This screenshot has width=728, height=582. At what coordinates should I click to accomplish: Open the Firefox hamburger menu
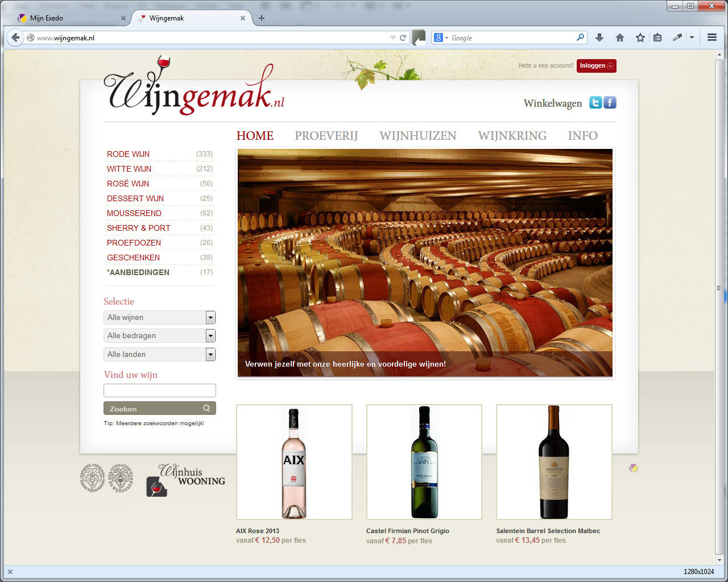pyautogui.click(x=712, y=38)
